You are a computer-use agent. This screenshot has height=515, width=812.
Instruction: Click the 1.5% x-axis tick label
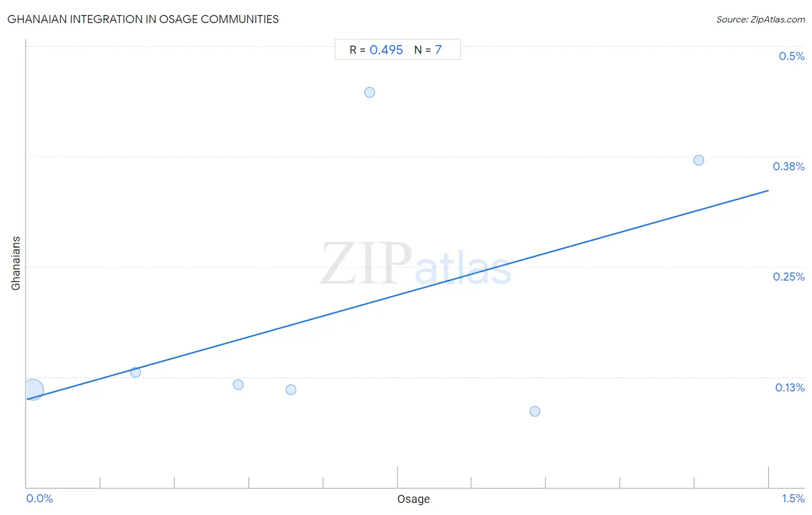point(794,498)
